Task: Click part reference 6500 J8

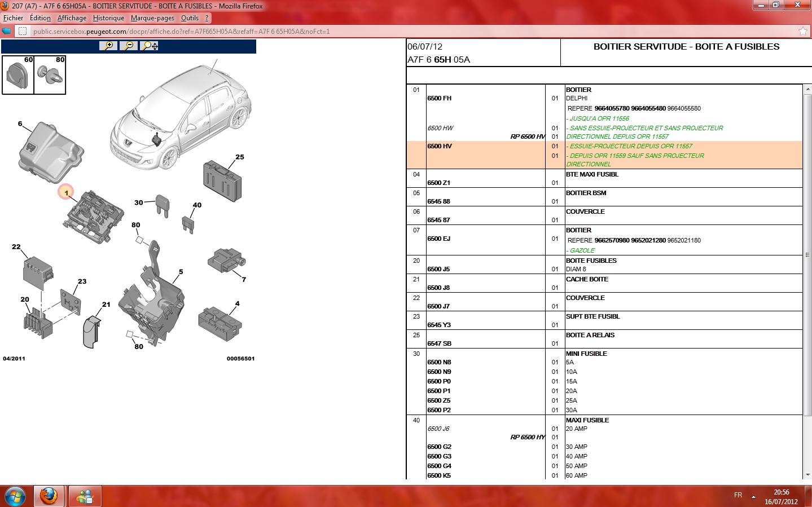Action: click(438, 288)
